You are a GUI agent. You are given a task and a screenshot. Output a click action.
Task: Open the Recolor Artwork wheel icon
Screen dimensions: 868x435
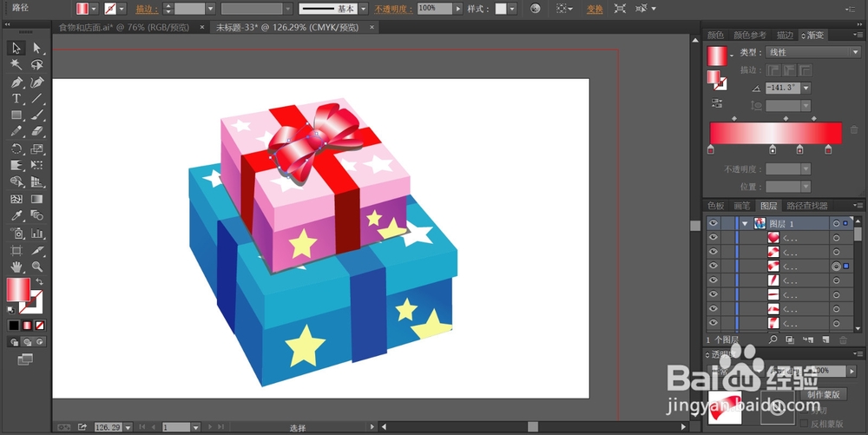pyautogui.click(x=535, y=9)
